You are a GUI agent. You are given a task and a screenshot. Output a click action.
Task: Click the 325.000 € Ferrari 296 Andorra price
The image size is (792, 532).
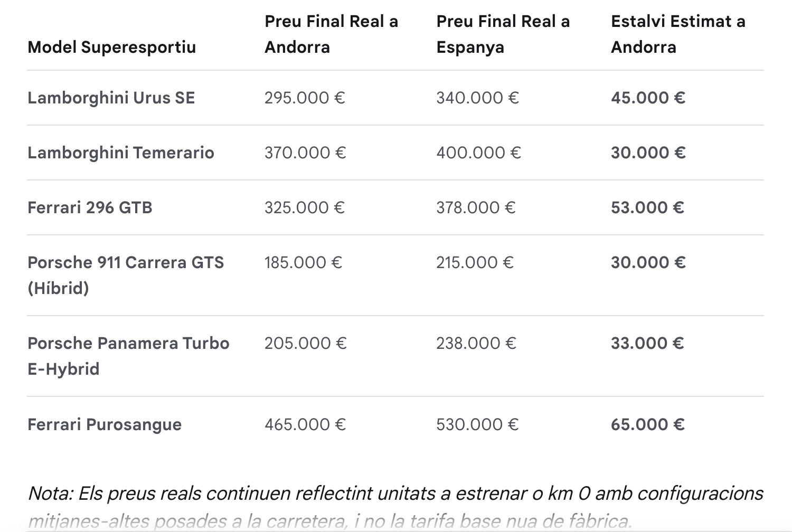[x=304, y=207]
